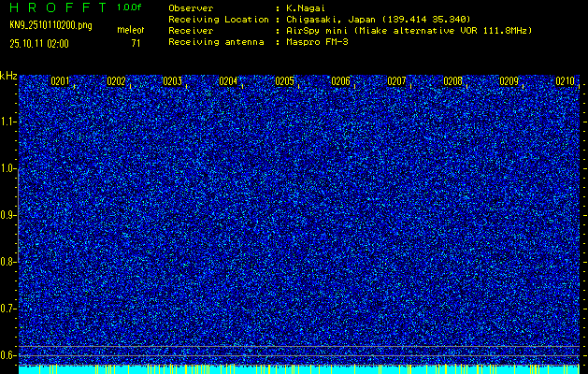
Task: Click the horizontal line near 0.6 kHz
Action: click(299, 348)
